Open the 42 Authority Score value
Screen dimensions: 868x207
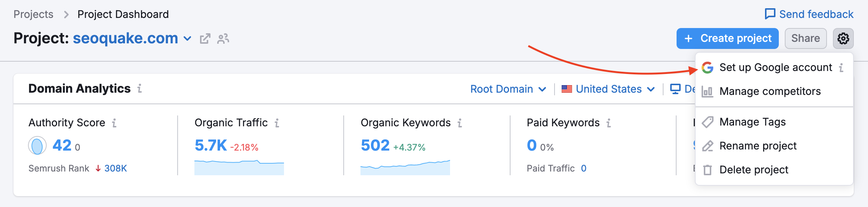coord(62,145)
